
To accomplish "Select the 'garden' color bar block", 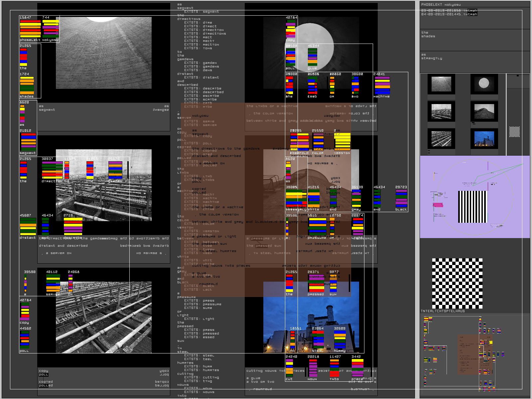I will pyautogui.click(x=115, y=170).
